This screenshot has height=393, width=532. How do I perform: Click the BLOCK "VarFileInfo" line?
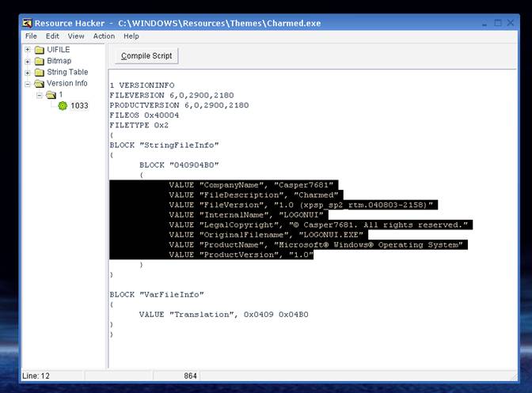click(x=157, y=295)
